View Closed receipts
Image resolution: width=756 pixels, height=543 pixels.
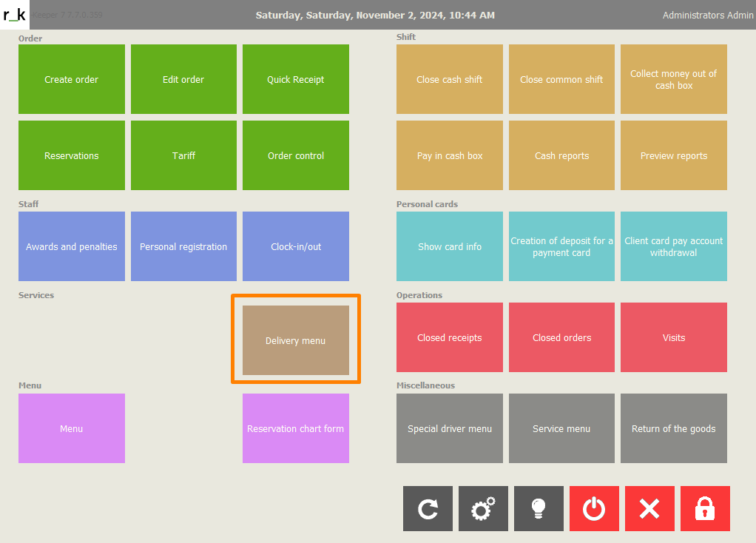coord(450,337)
